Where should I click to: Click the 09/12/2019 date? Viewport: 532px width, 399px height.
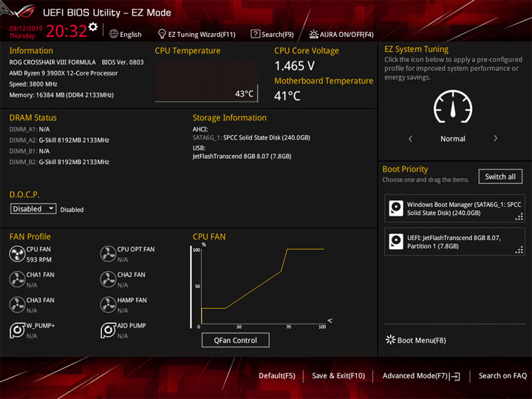coord(26,28)
